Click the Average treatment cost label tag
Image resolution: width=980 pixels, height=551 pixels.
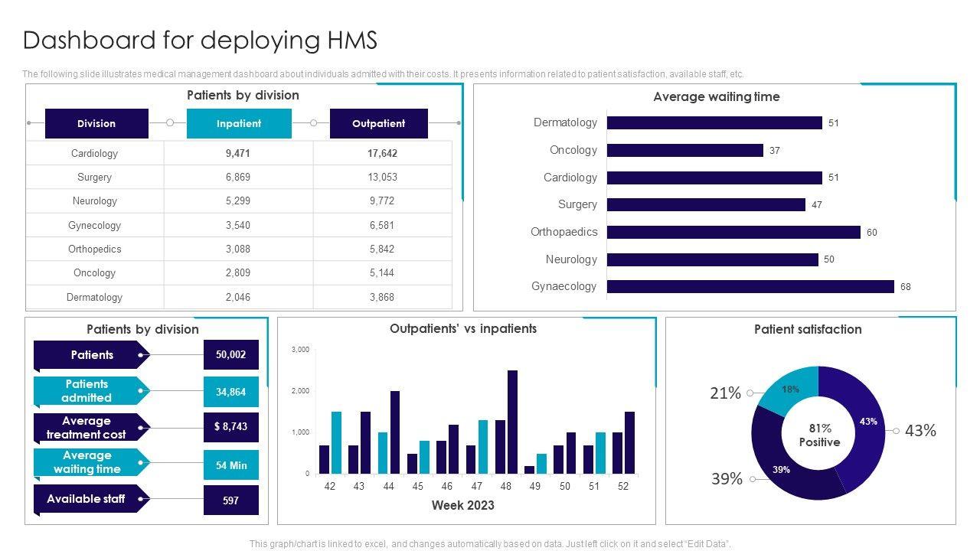coord(88,428)
